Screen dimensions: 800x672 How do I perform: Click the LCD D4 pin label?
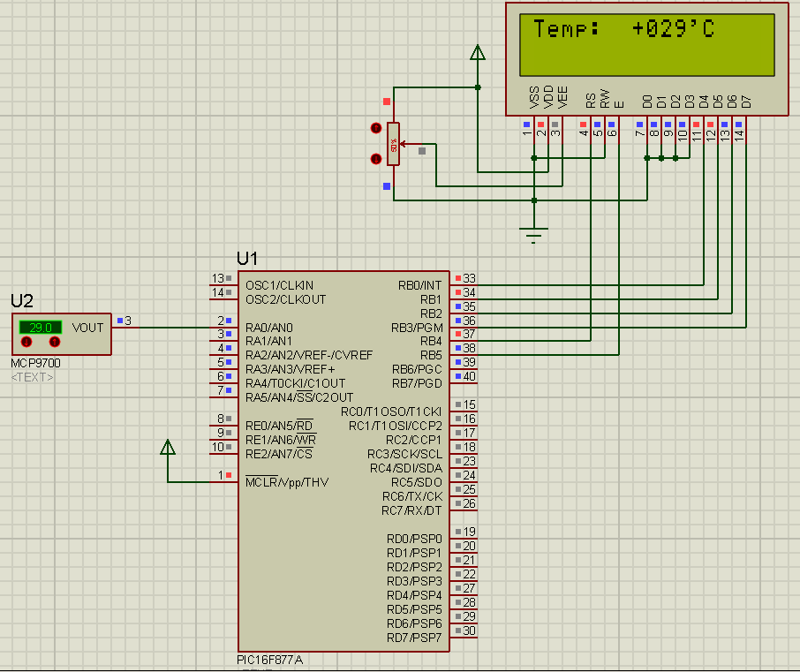click(x=704, y=102)
